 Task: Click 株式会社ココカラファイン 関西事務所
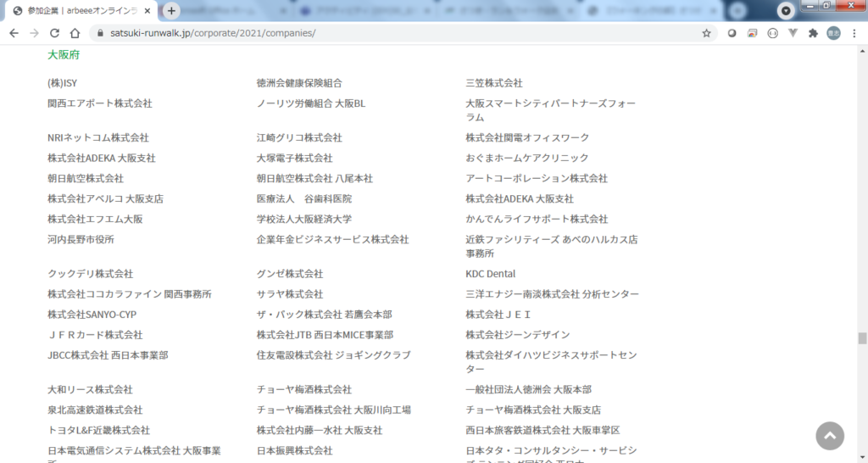[x=130, y=294]
